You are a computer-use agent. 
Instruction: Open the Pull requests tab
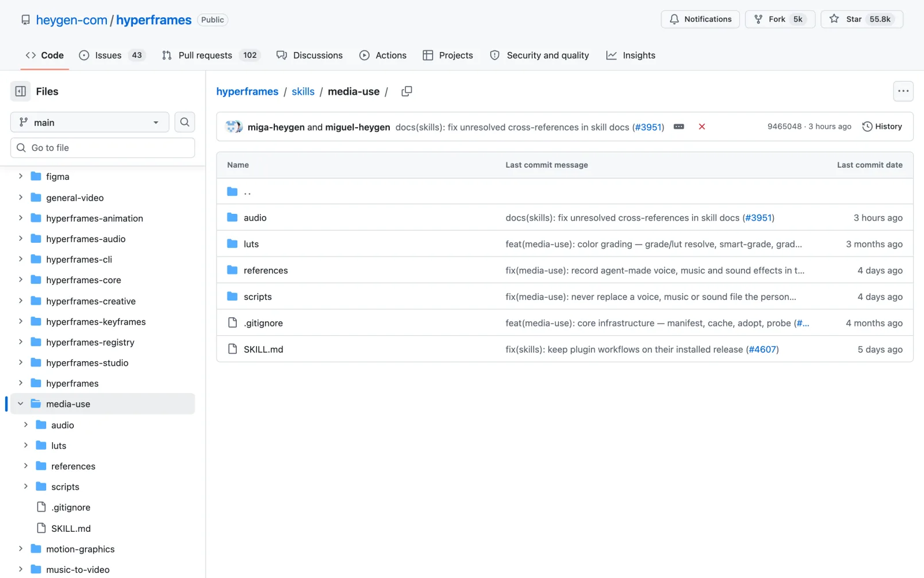(x=211, y=55)
